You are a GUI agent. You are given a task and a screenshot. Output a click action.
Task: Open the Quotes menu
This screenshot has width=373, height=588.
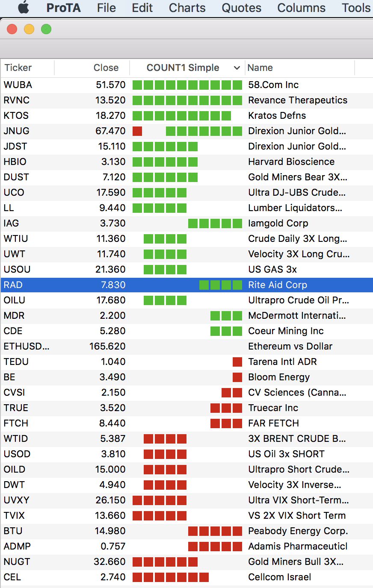tap(241, 8)
